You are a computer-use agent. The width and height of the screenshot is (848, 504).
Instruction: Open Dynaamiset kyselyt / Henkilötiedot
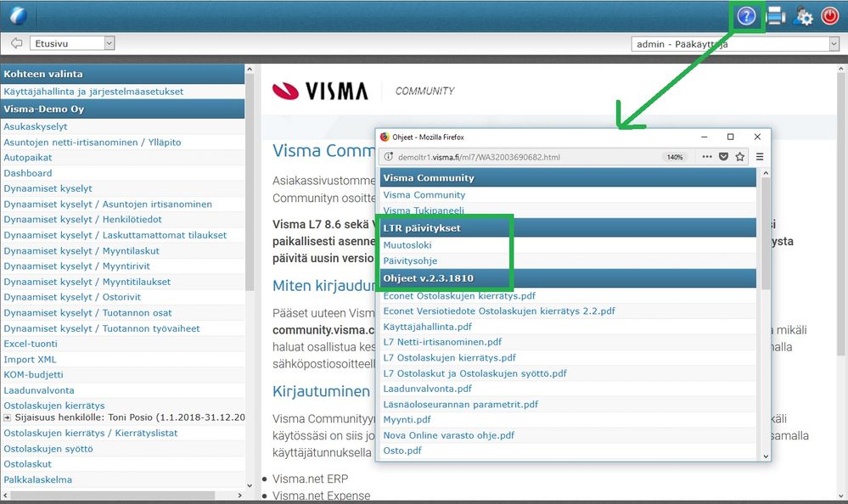82,220
